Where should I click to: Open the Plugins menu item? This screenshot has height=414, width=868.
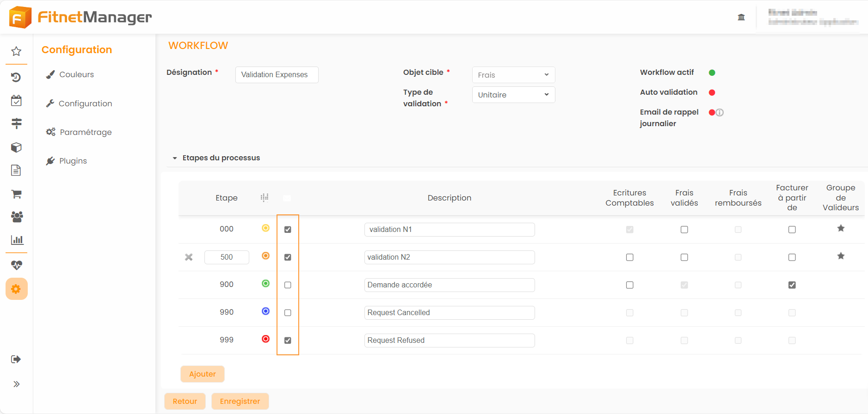73,161
